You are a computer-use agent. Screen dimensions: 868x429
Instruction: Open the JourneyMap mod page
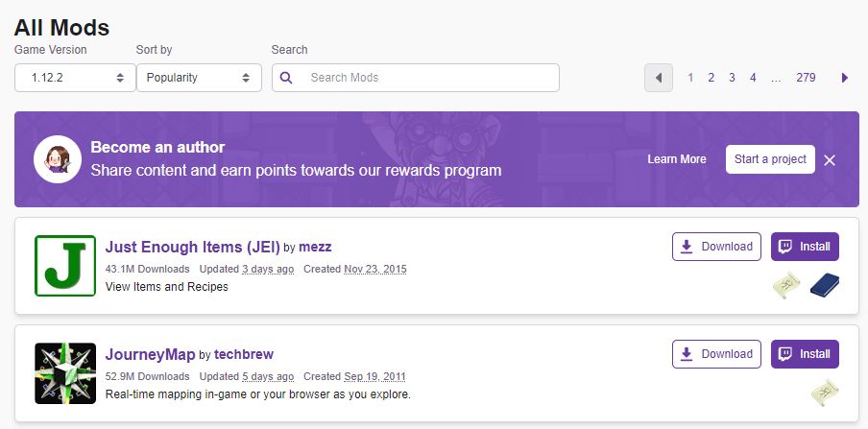150,354
